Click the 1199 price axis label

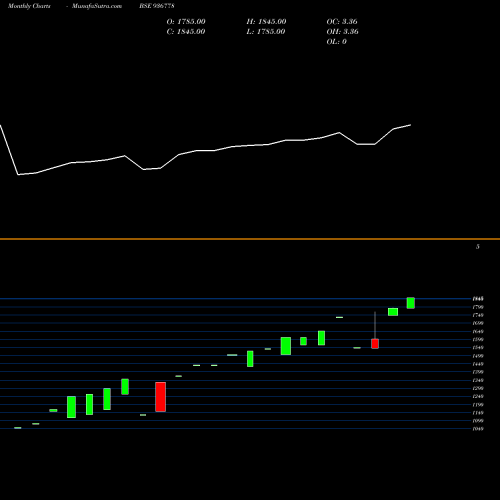coord(478,404)
